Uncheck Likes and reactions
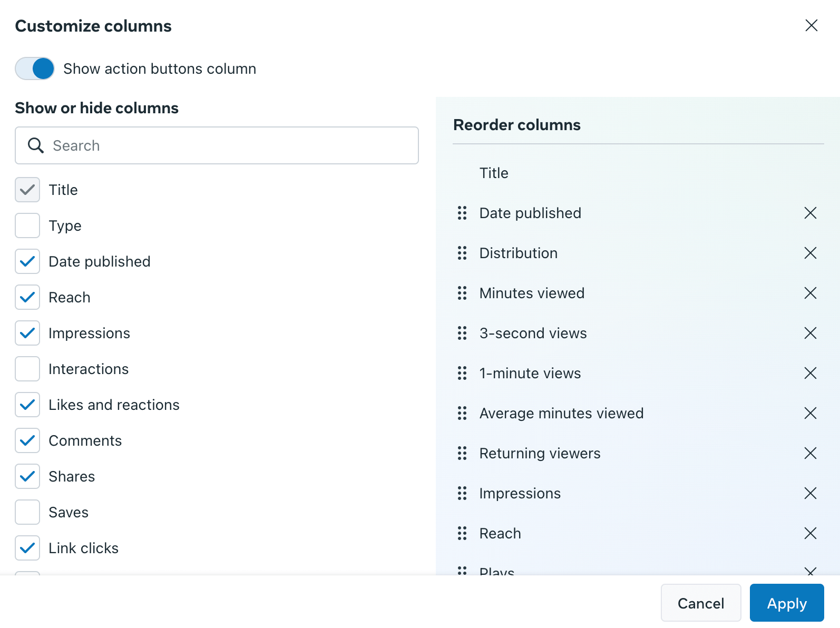 [27, 405]
